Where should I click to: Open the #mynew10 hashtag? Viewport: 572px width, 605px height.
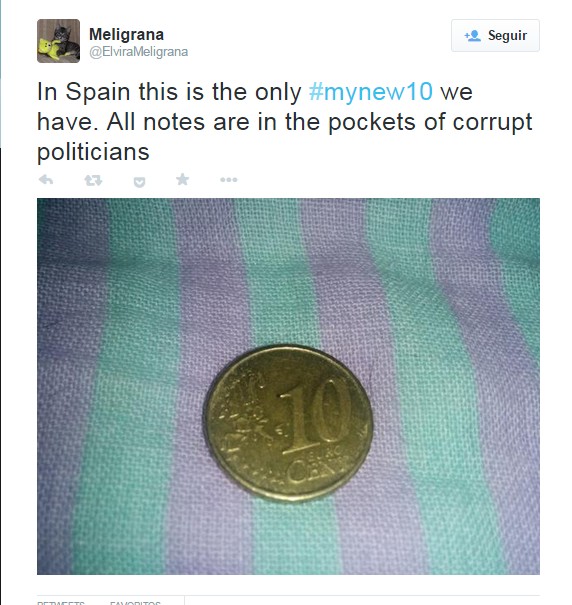click(371, 92)
